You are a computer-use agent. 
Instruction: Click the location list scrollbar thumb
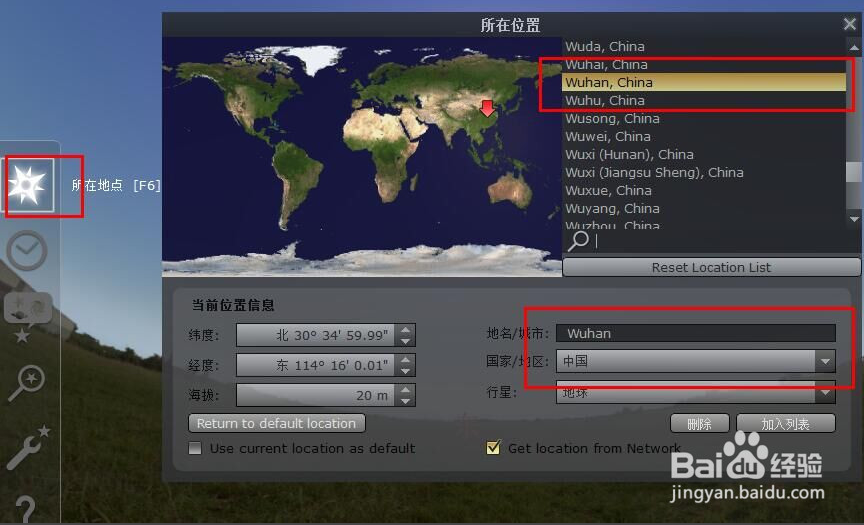[854, 172]
